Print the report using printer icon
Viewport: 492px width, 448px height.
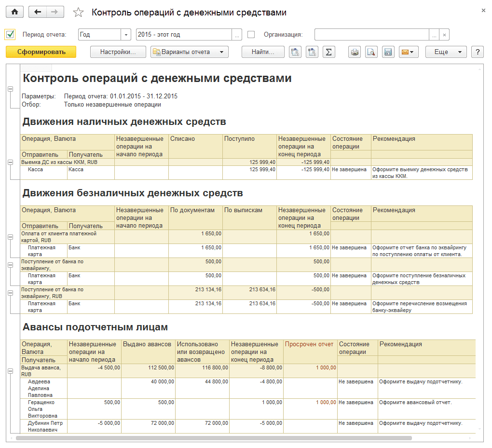point(355,52)
